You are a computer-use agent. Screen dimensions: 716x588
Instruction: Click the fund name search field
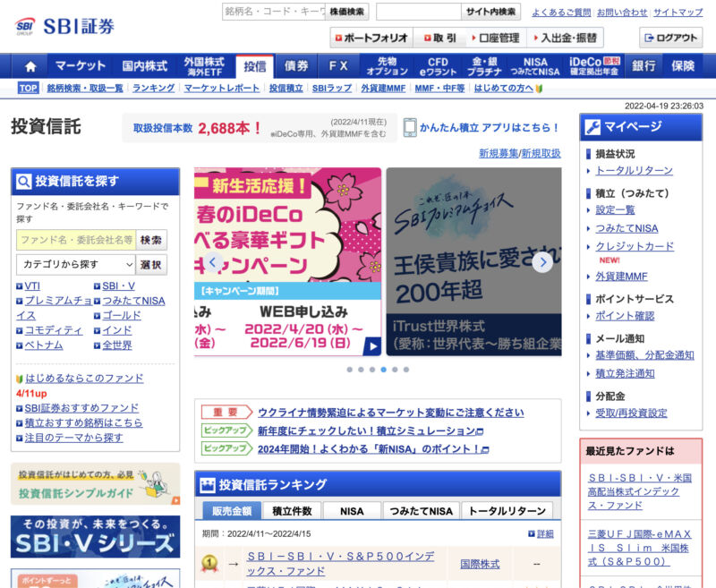coord(76,240)
